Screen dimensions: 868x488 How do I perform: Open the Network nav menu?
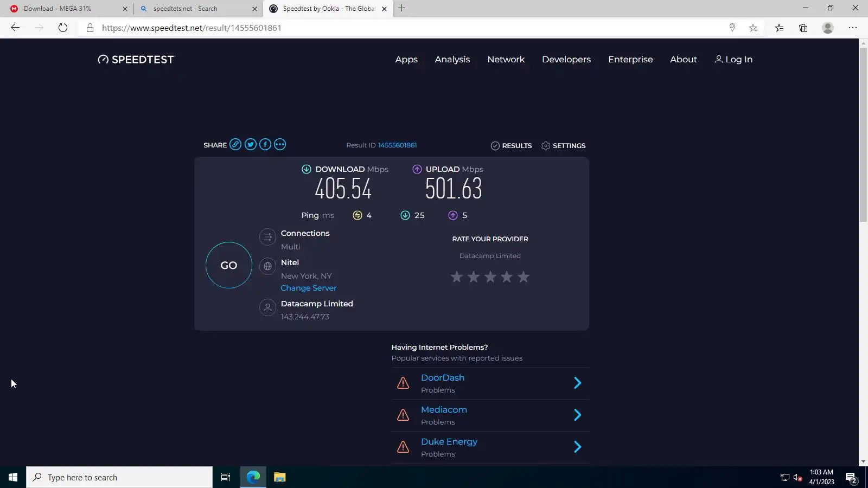coord(506,60)
